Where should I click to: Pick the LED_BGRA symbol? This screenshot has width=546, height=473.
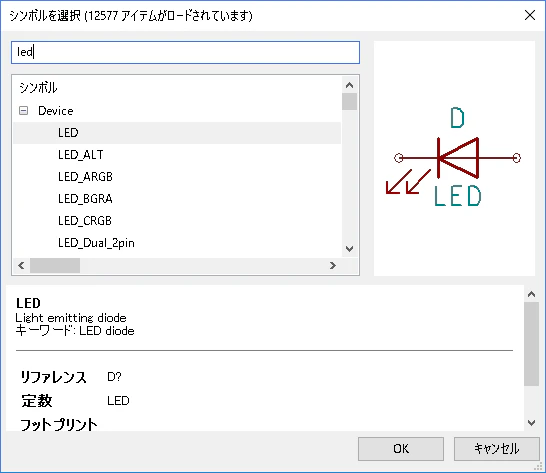[177, 199]
